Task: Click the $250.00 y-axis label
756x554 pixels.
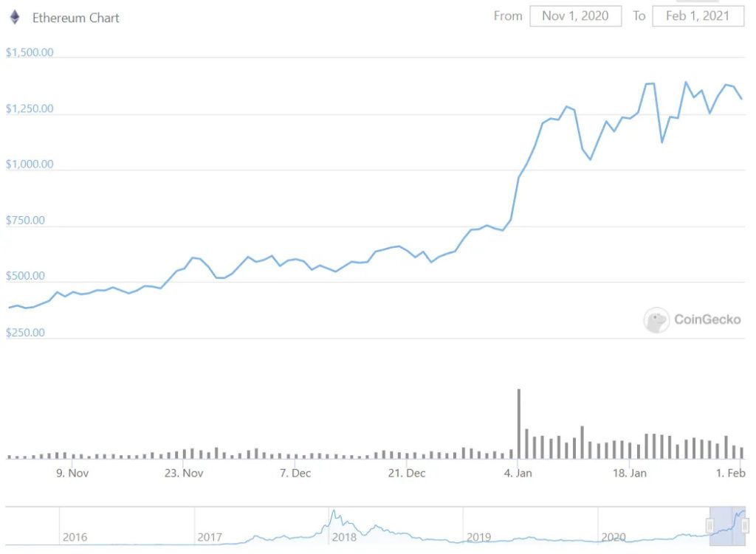Action: tap(25, 333)
